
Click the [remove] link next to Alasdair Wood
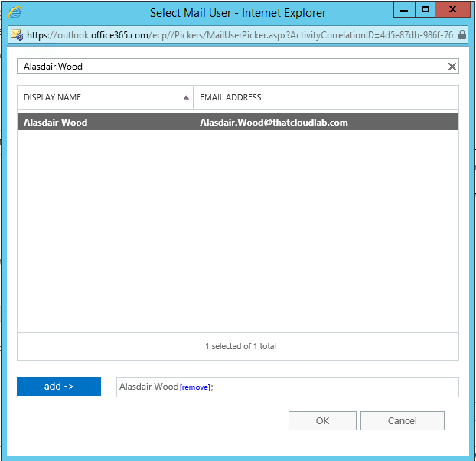195,387
